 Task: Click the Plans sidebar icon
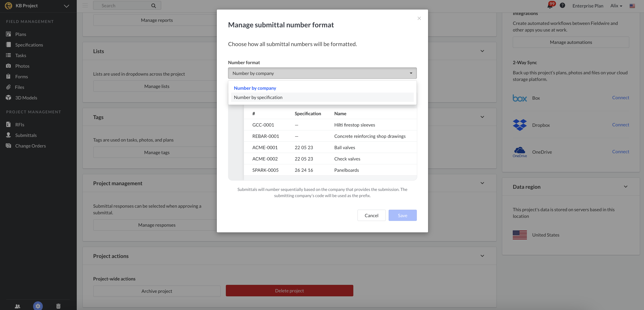(x=9, y=34)
